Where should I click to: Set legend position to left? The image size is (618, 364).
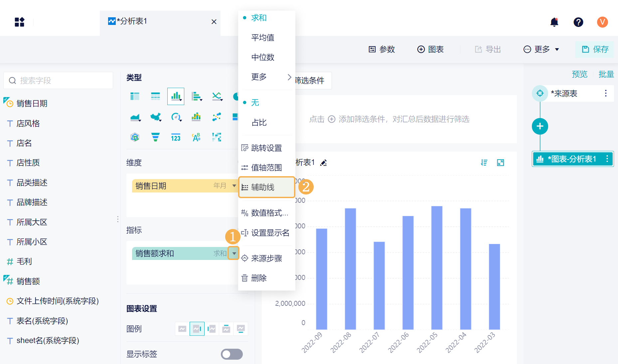click(212, 329)
